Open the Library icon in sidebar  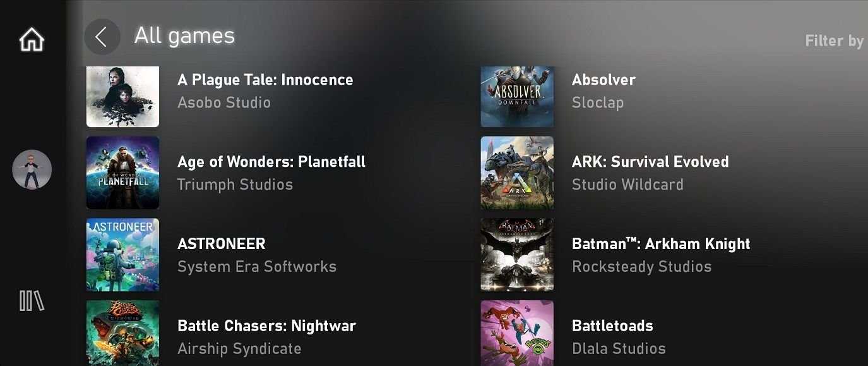[x=32, y=301]
